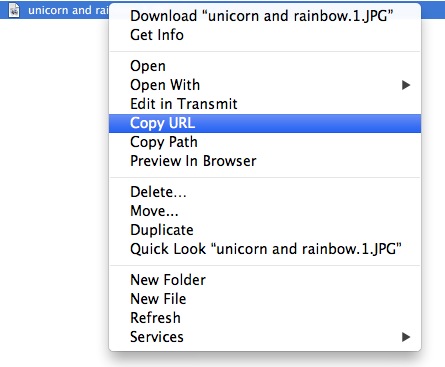
Task: Expand the Services submenu arrow
Action: (405, 337)
